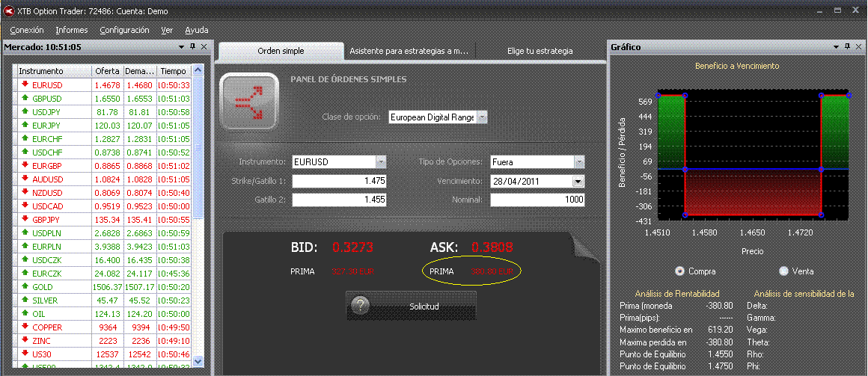
Task: Click the Solicitud button
Action: [x=412, y=306]
